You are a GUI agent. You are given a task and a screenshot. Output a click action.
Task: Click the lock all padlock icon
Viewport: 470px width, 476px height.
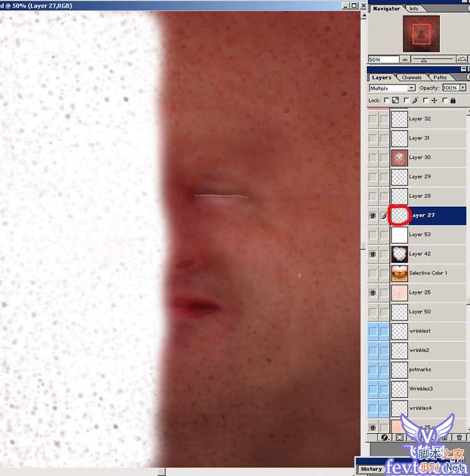point(453,100)
